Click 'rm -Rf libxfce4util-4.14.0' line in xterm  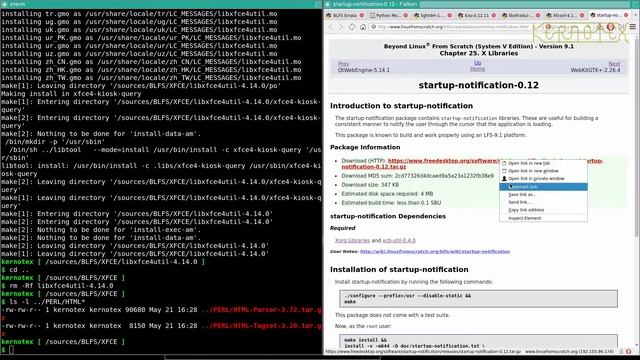coord(61,286)
